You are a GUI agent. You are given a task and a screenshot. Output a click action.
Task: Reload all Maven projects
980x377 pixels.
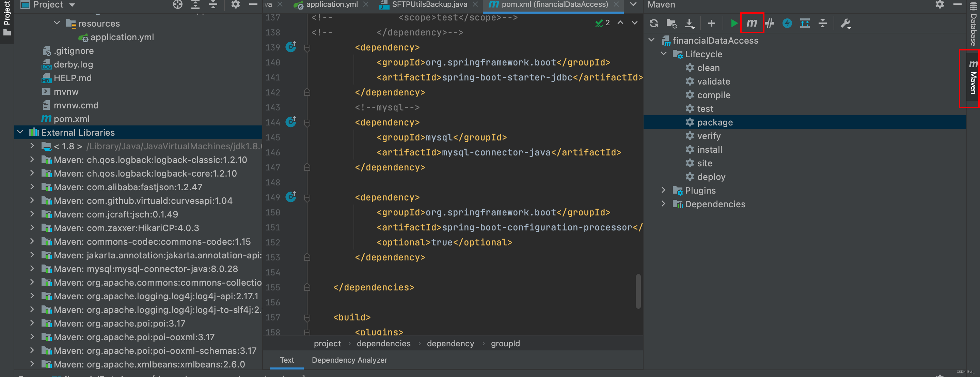(x=653, y=23)
